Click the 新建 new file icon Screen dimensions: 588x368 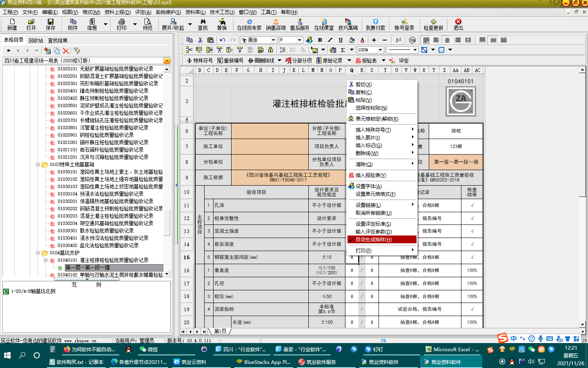click(x=12, y=25)
